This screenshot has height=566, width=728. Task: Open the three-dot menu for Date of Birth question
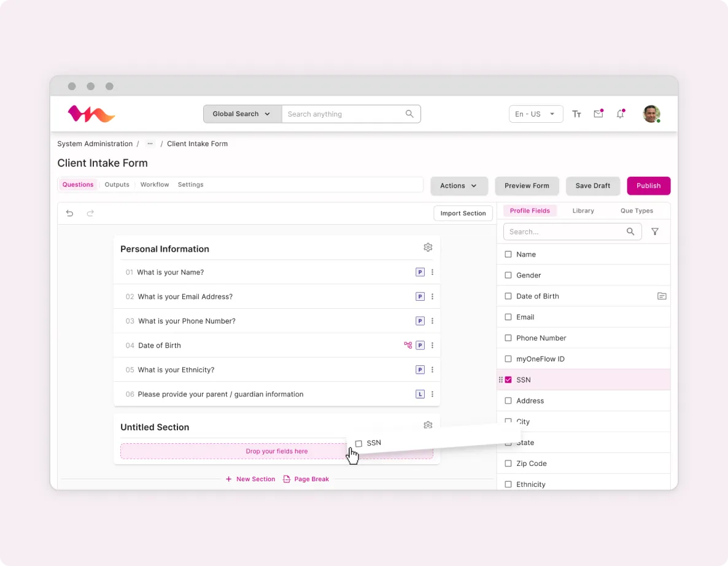tap(432, 346)
